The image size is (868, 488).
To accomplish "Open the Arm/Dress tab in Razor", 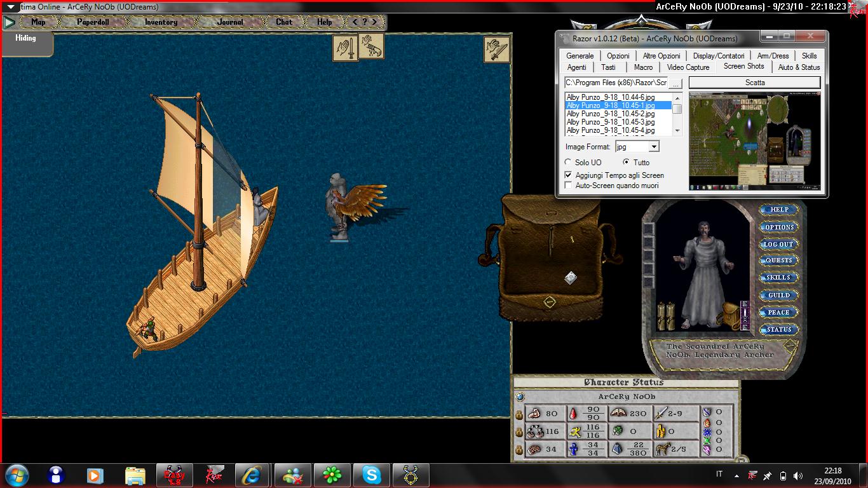I will tap(773, 56).
